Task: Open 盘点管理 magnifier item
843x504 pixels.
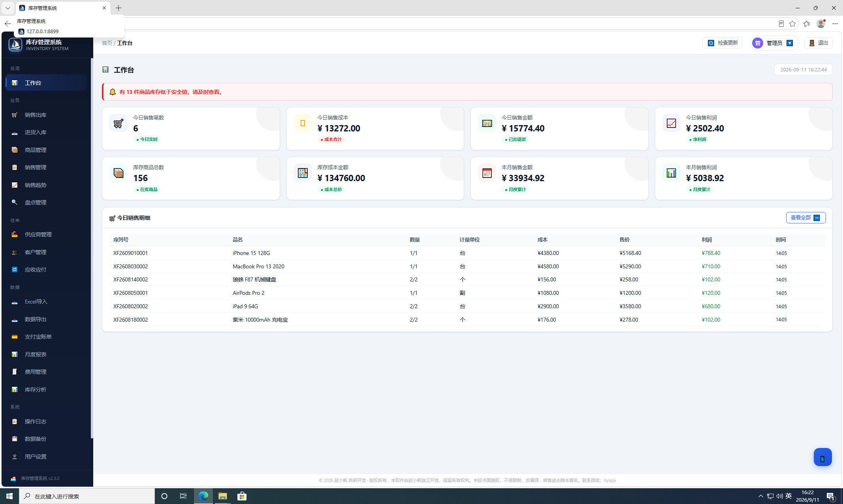Action: [46, 202]
